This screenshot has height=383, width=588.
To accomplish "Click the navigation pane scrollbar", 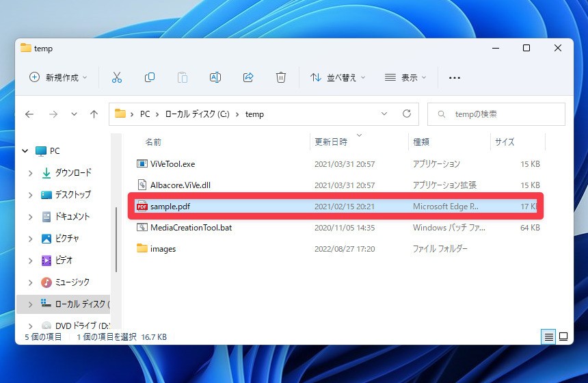I will 116,239.
